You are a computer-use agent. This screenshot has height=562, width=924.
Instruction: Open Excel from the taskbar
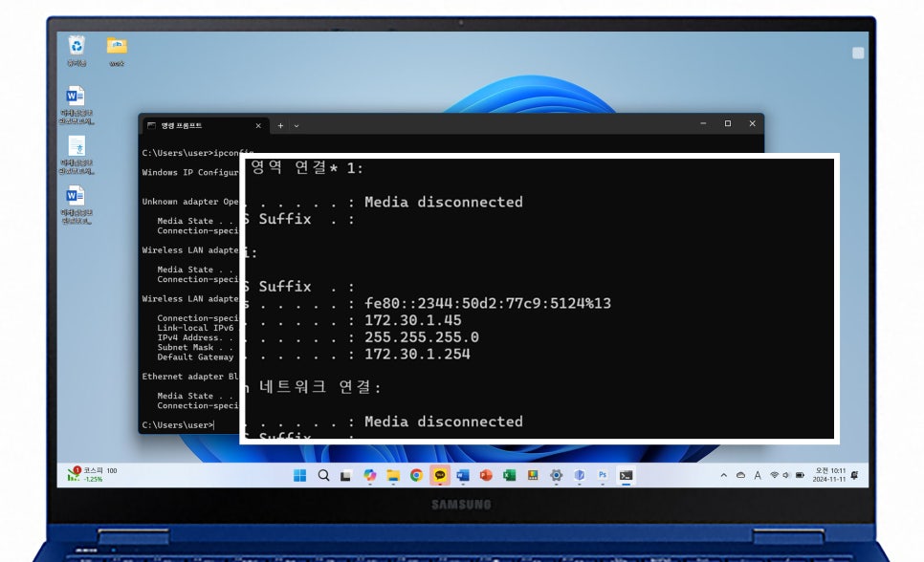[509, 475]
